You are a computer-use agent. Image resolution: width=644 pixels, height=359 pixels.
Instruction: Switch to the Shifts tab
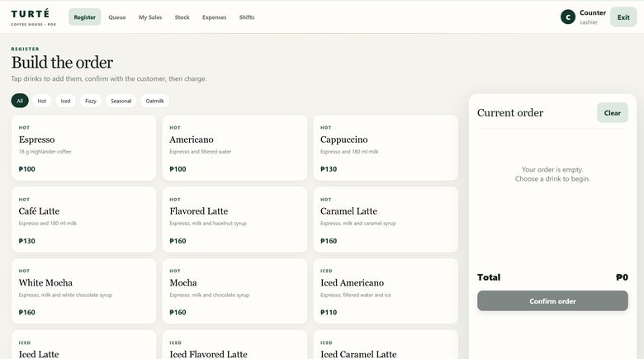point(247,17)
